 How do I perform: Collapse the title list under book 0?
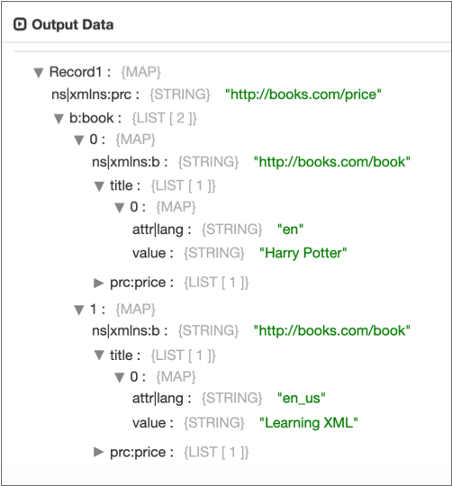[99, 186]
